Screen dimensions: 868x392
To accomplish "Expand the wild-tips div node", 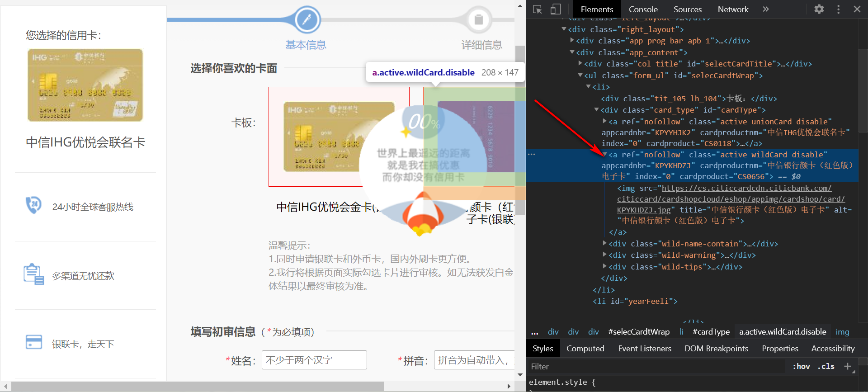I will click(x=604, y=266).
